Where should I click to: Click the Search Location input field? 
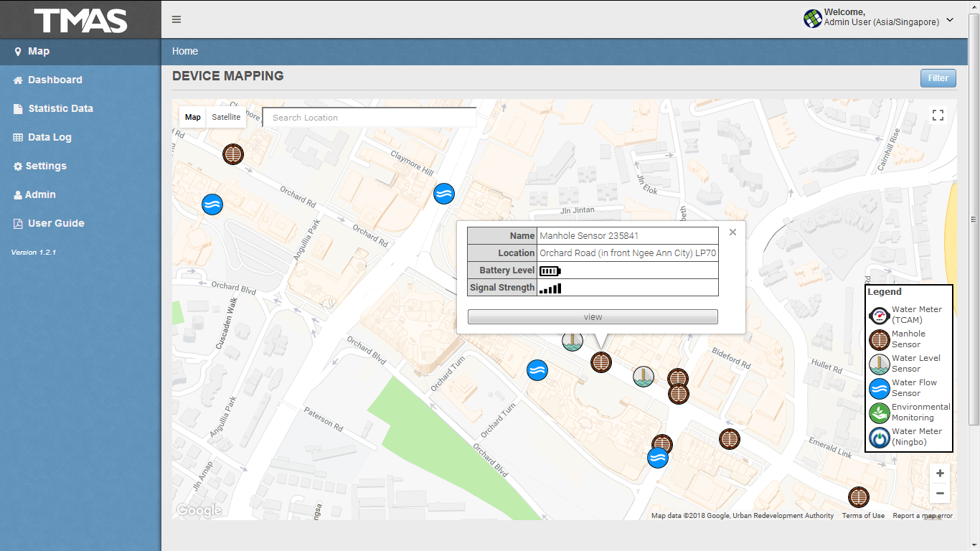369,118
